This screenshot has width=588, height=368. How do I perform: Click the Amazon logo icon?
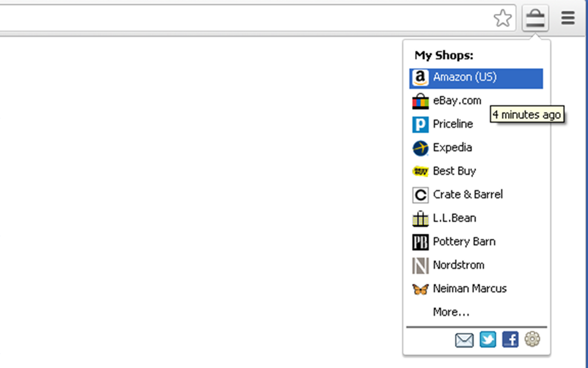click(x=420, y=78)
